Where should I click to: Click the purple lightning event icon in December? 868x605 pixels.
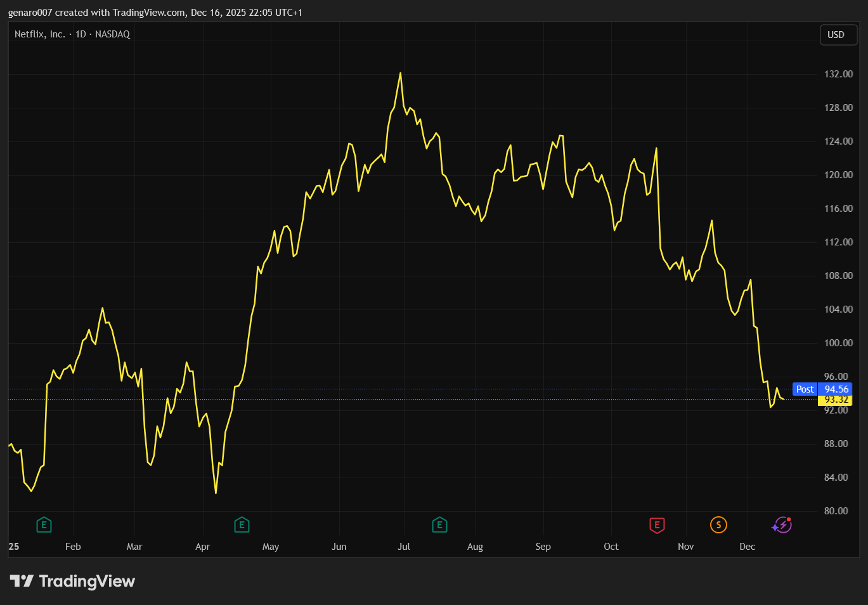pyautogui.click(x=782, y=525)
